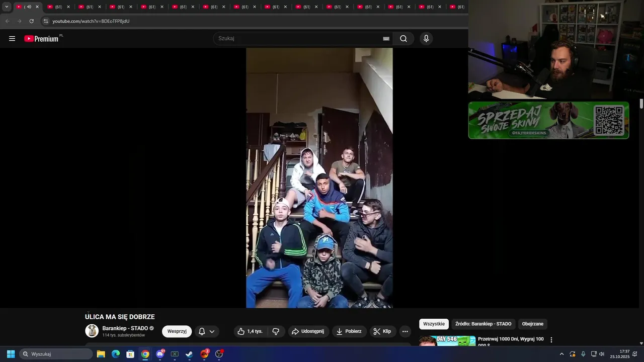Viewport: 644px width, 362px height.
Task: Click the browser forward arrow
Action: pyautogui.click(x=19, y=21)
